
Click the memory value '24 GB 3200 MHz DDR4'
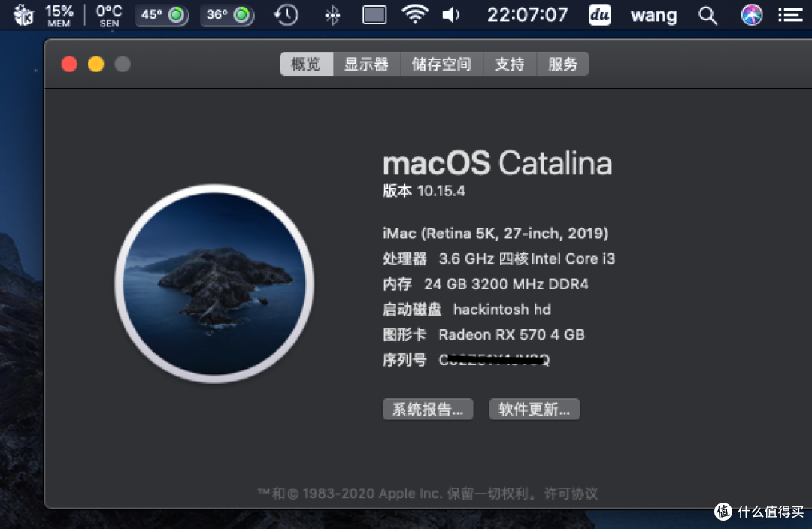pyautogui.click(x=506, y=284)
